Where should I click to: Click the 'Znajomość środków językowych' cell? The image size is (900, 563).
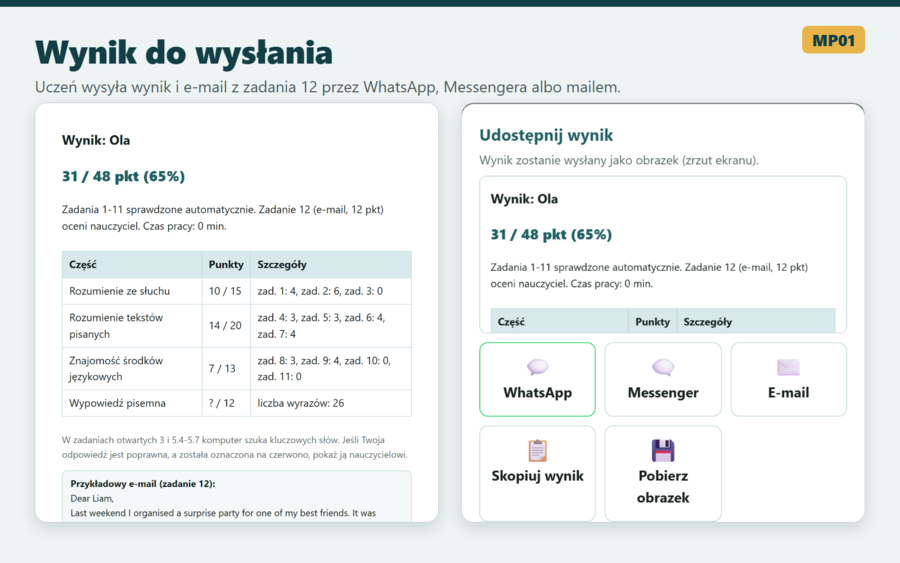132,368
